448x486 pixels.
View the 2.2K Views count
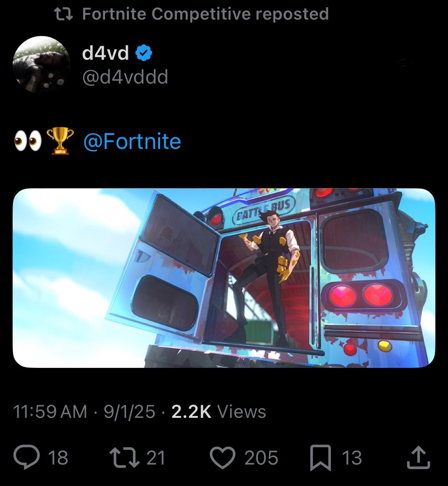(x=219, y=412)
